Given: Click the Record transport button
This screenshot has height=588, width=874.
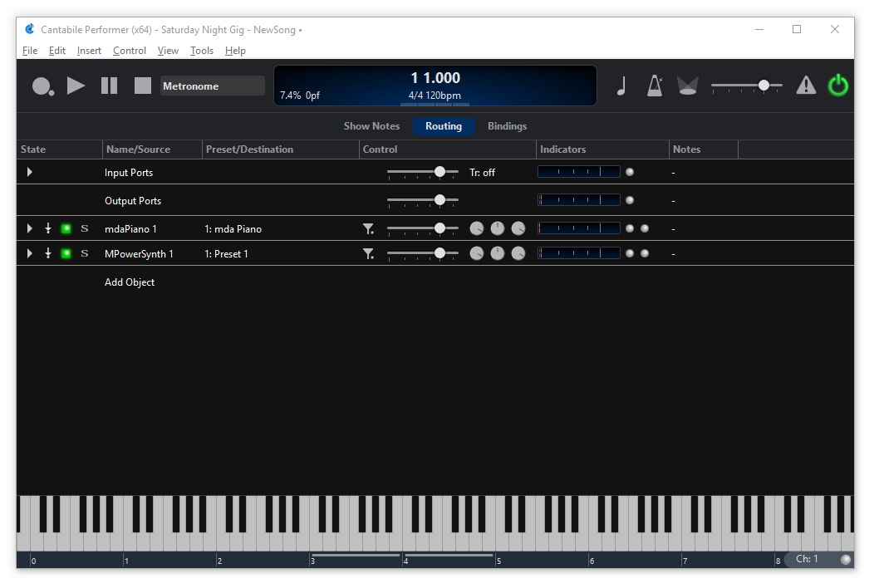Looking at the screenshot, I should [x=43, y=86].
